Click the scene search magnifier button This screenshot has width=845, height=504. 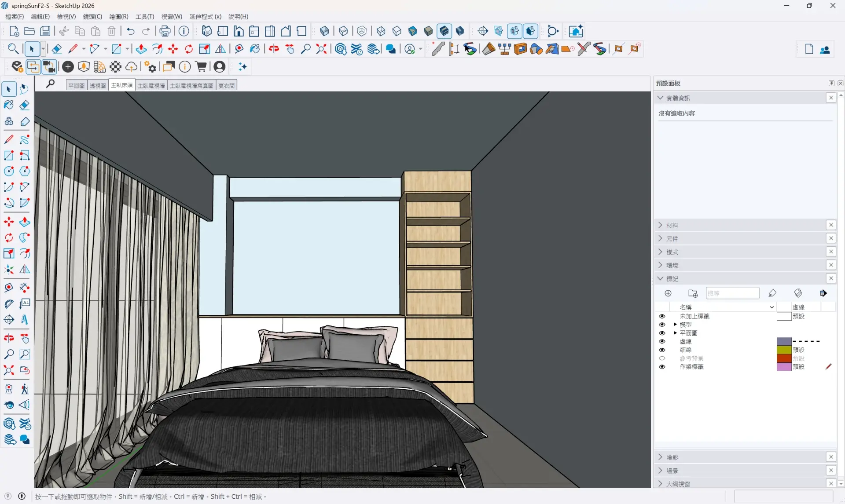pos(50,84)
